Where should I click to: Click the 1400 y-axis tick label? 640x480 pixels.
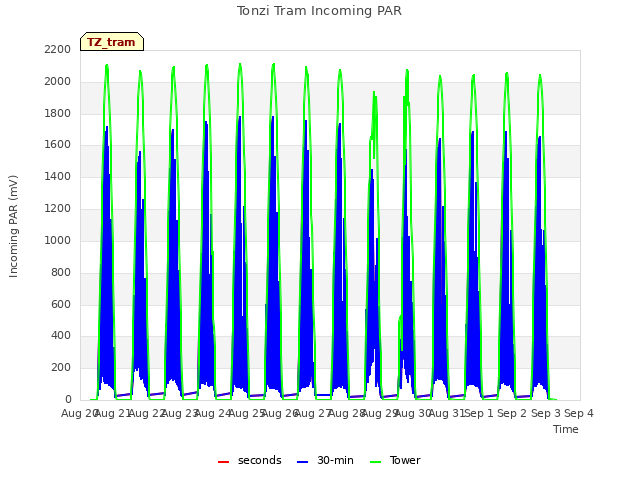coord(58,177)
